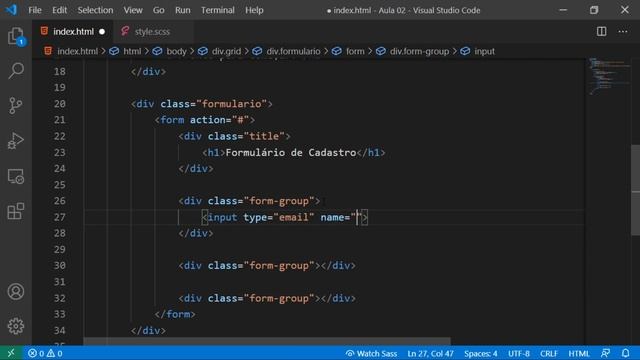
Task: Open the View menu
Action: [x=133, y=10]
